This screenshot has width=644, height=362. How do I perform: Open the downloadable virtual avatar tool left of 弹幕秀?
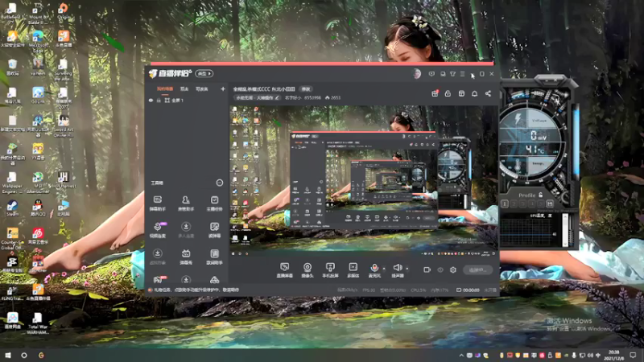[x=157, y=257]
